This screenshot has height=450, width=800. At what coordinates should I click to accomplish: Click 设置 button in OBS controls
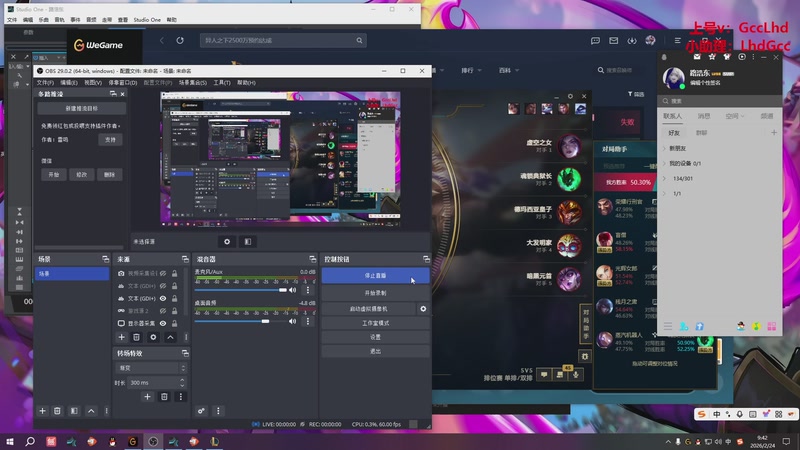click(x=375, y=337)
